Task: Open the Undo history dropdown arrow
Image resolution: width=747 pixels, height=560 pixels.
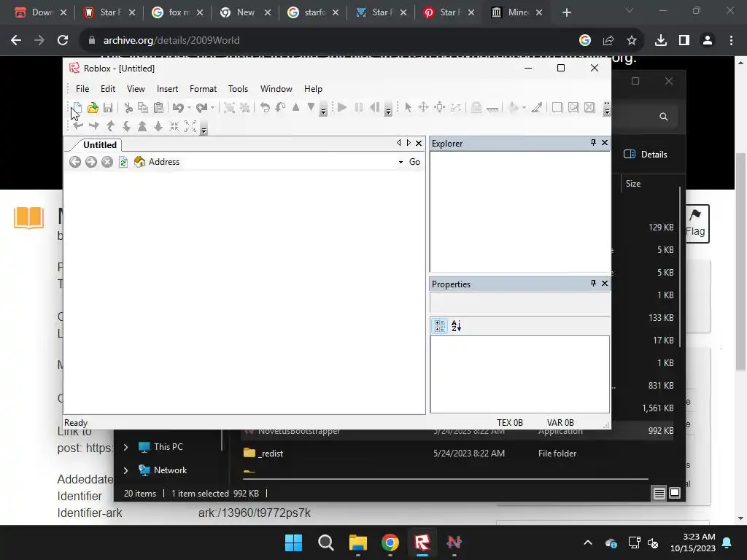Action: (x=189, y=108)
